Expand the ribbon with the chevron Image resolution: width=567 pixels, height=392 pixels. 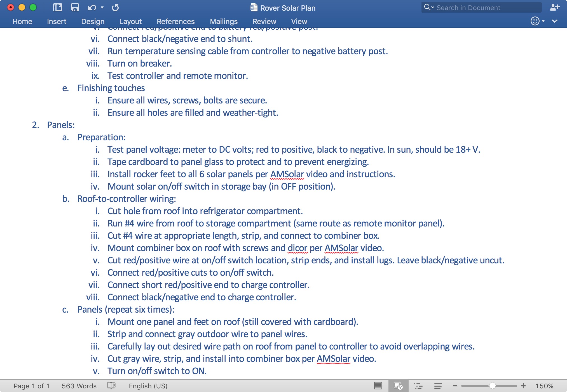555,21
